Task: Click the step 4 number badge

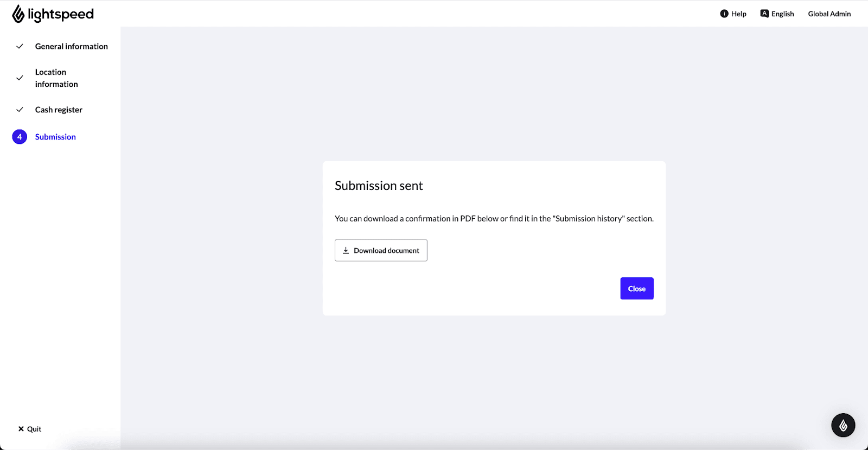Action: (20, 137)
